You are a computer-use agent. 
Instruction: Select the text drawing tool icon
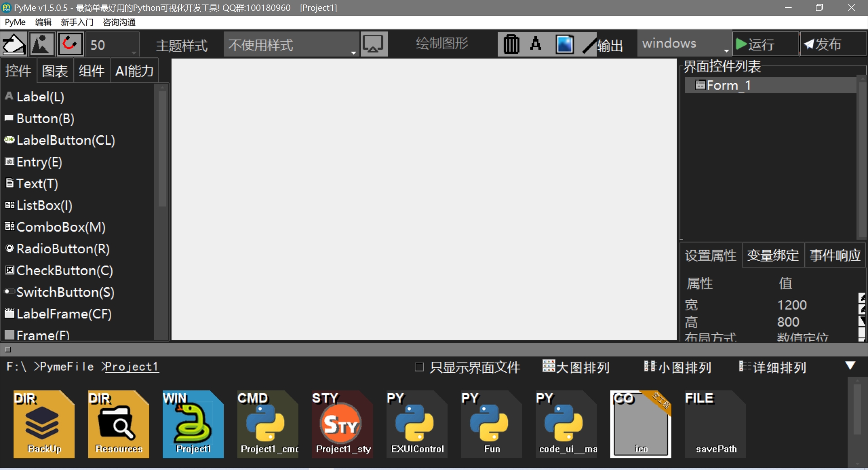536,44
